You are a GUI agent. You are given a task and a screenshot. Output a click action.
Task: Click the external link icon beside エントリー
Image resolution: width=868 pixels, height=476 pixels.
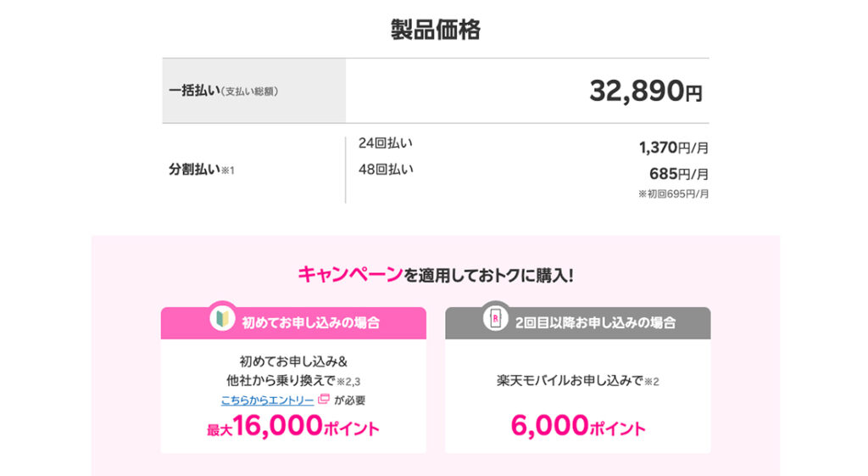pyautogui.click(x=324, y=400)
